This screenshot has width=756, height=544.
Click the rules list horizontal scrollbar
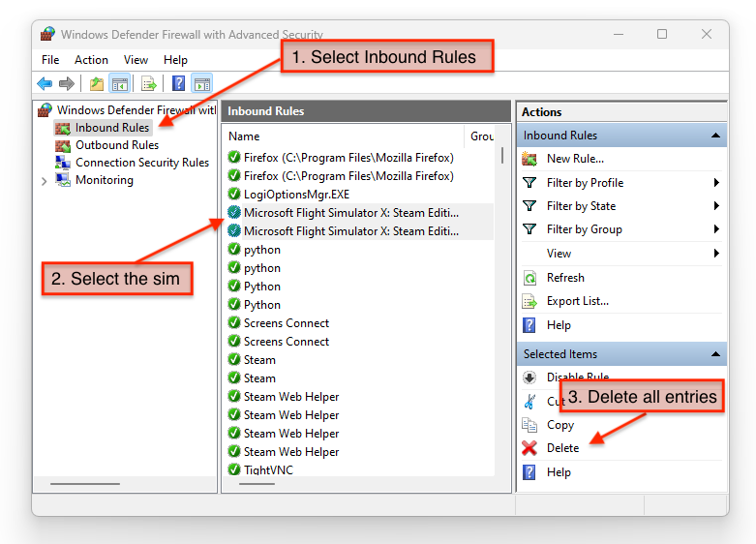pyautogui.click(x=257, y=484)
